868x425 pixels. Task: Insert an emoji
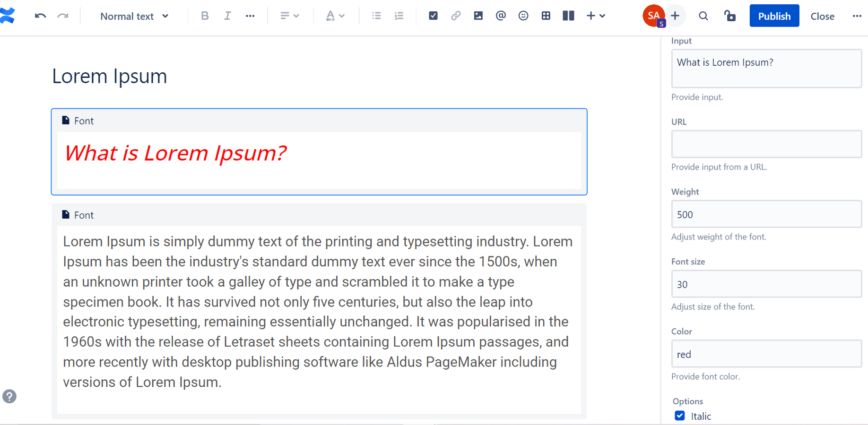click(523, 16)
